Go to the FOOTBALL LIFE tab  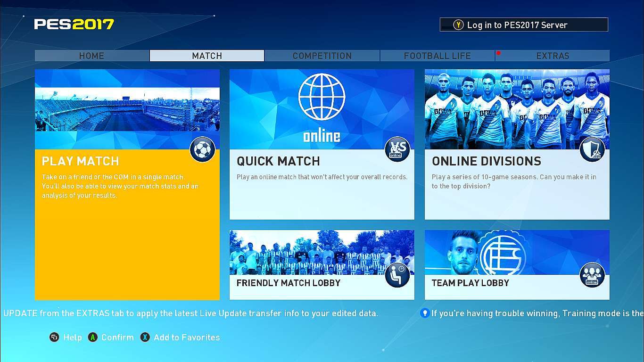(437, 56)
